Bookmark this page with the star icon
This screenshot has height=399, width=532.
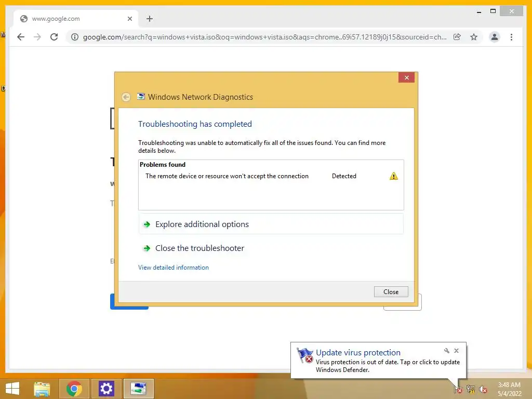[x=474, y=37]
